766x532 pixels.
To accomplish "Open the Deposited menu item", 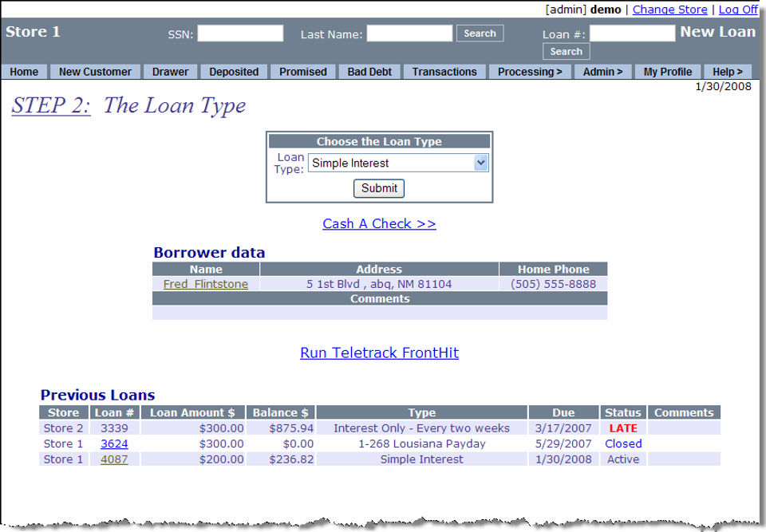I will coord(234,72).
